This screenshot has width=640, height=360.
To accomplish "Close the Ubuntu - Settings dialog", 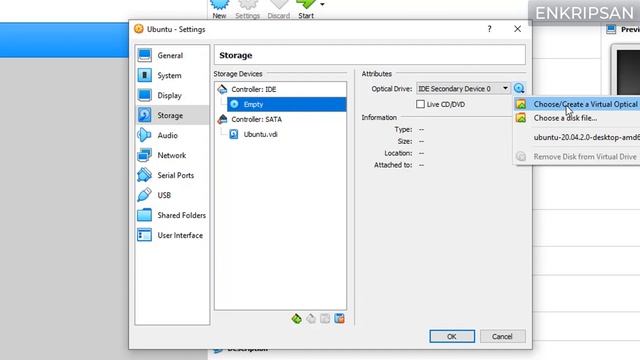I will click(x=517, y=29).
